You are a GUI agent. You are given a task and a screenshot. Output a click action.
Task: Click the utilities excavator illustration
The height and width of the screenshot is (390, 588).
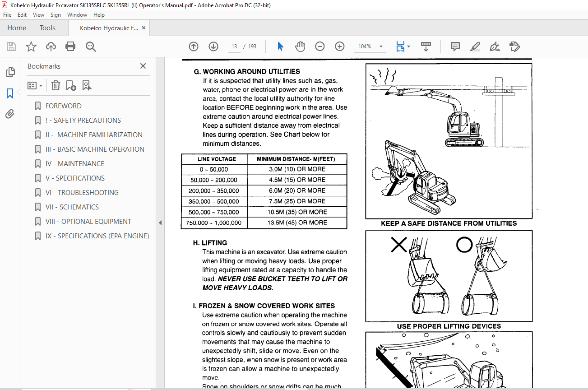(x=449, y=141)
